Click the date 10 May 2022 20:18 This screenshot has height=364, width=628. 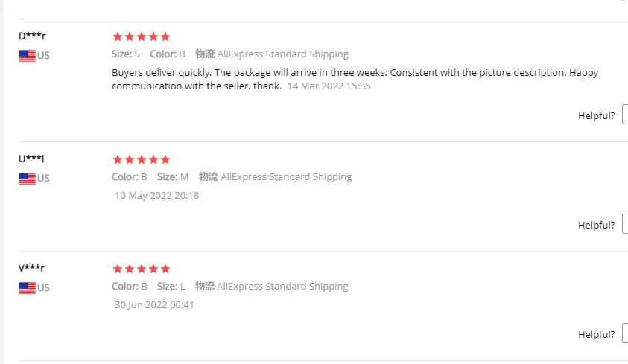156,196
